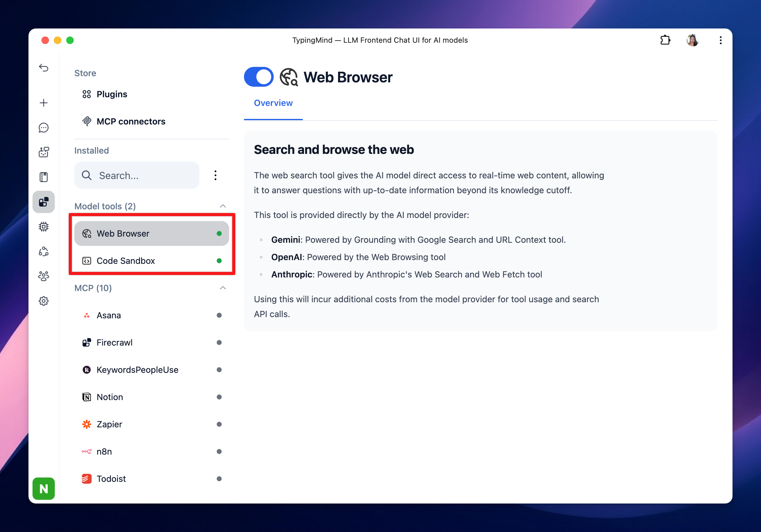Screen dimensions: 761x532
Task: Click the Gemini provider bullet text
Action: [x=418, y=240]
